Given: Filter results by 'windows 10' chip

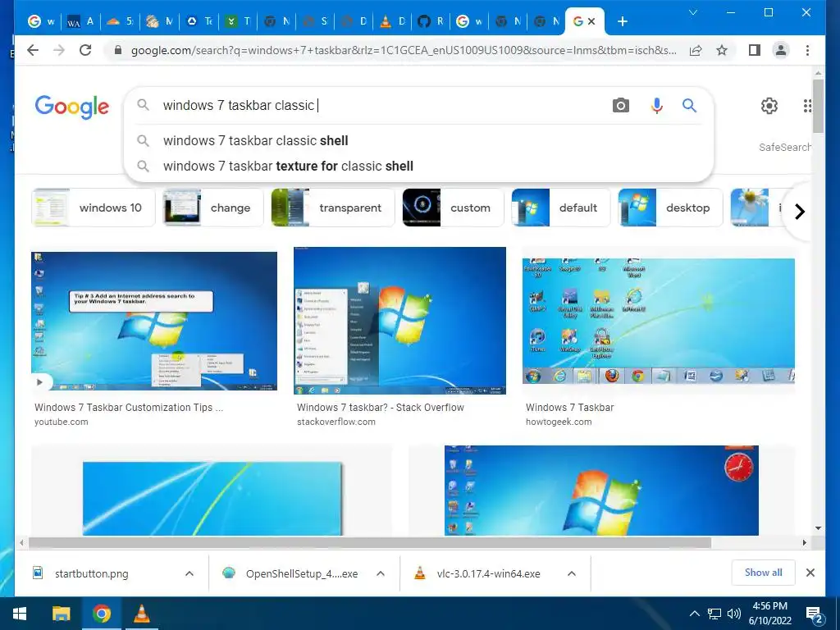Looking at the screenshot, I should 94,208.
